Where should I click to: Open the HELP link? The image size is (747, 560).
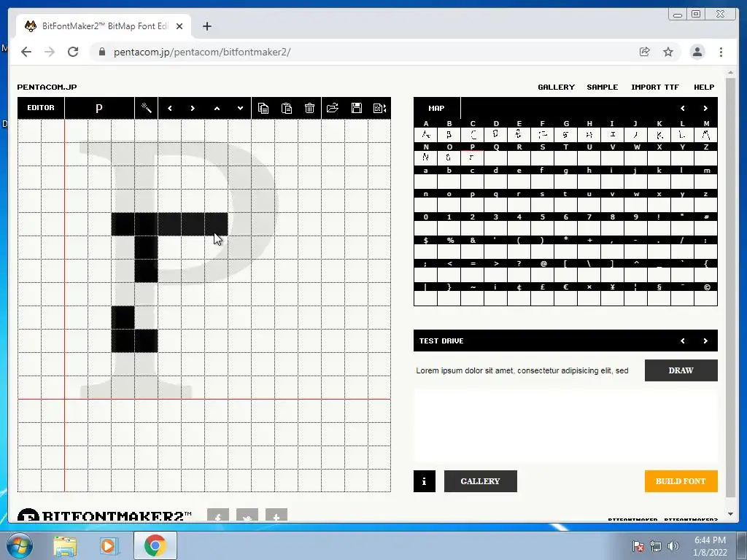point(704,87)
